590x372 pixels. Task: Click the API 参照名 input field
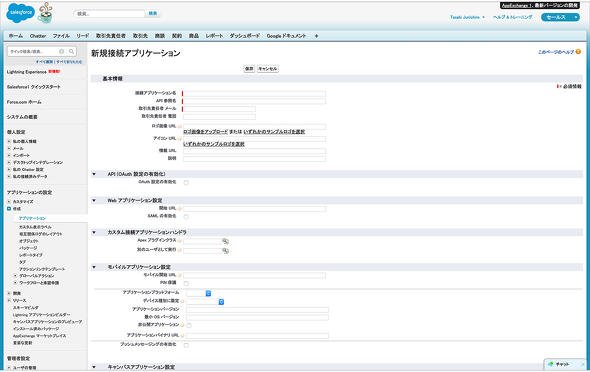pos(254,101)
